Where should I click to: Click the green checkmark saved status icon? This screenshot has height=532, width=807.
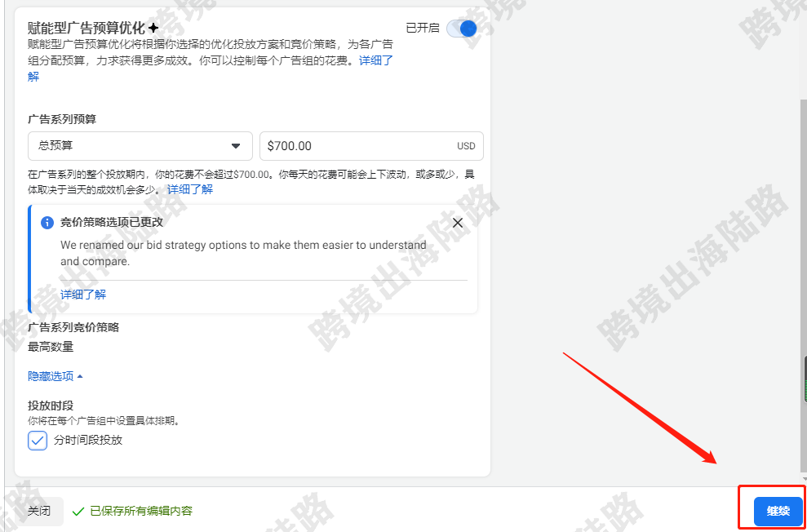point(78,512)
